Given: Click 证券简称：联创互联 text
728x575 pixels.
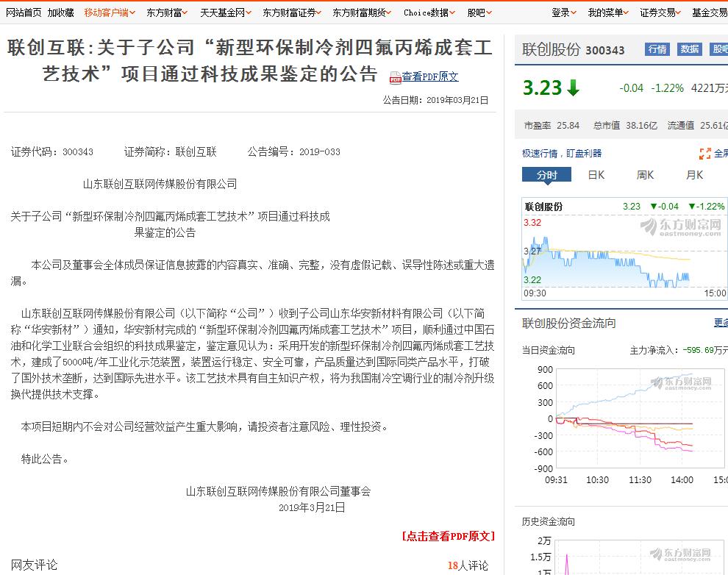Looking at the screenshot, I should pos(171,151).
